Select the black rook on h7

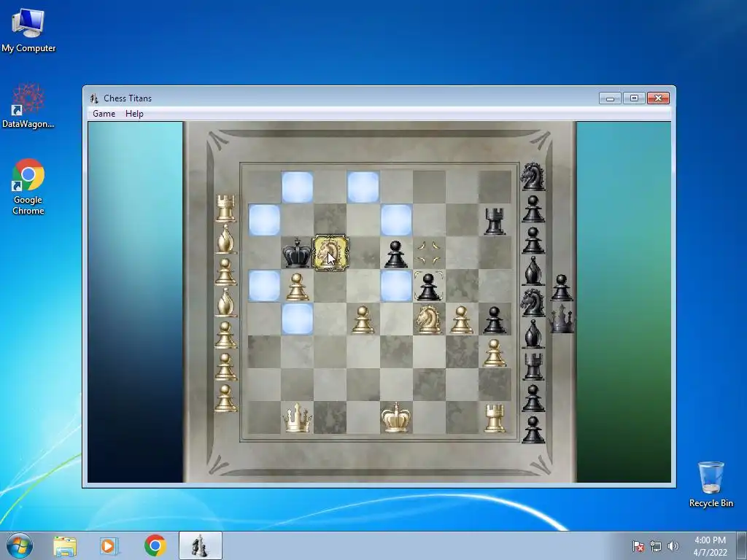coord(495,221)
